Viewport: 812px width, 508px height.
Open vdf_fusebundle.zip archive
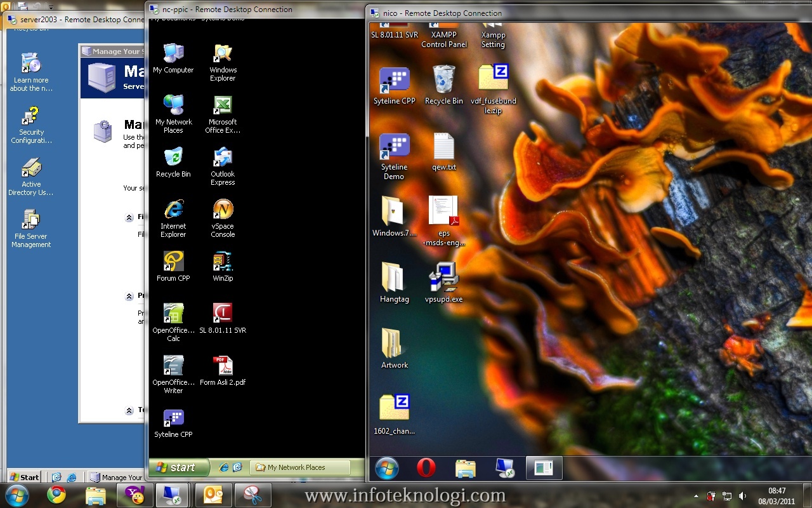pyautogui.click(x=493, y=90)
